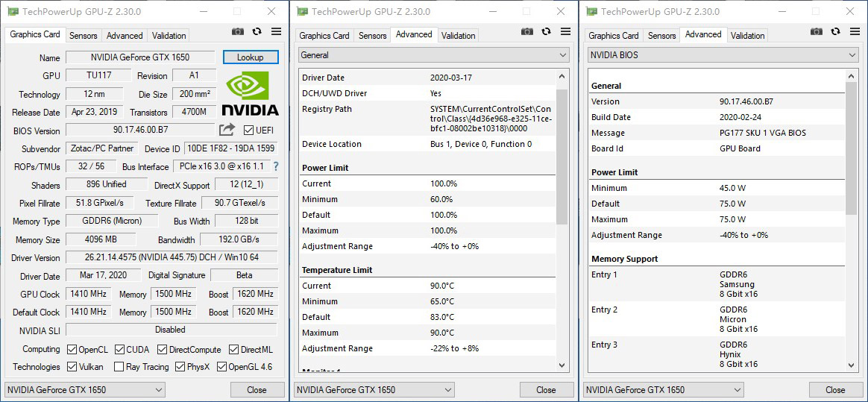Click the NVIDIA logo image
Screen dimensions: 868x402
coord(250,94)
